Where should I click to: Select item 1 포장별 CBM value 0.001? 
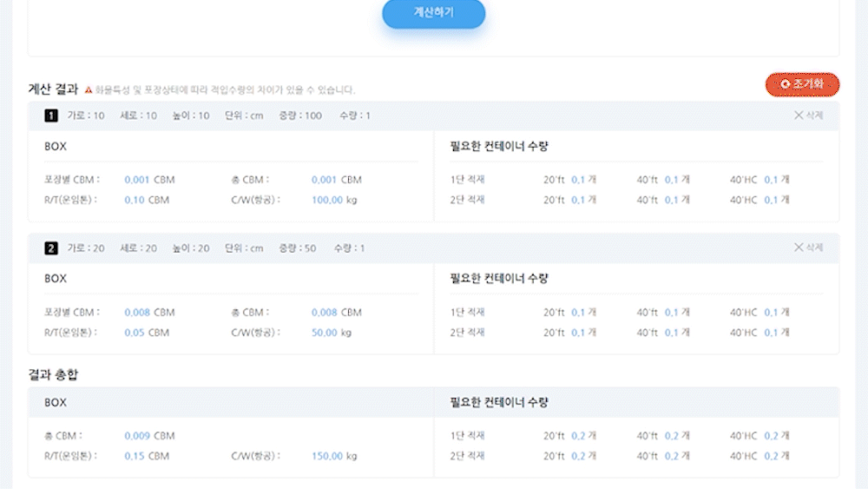[137, 180]
